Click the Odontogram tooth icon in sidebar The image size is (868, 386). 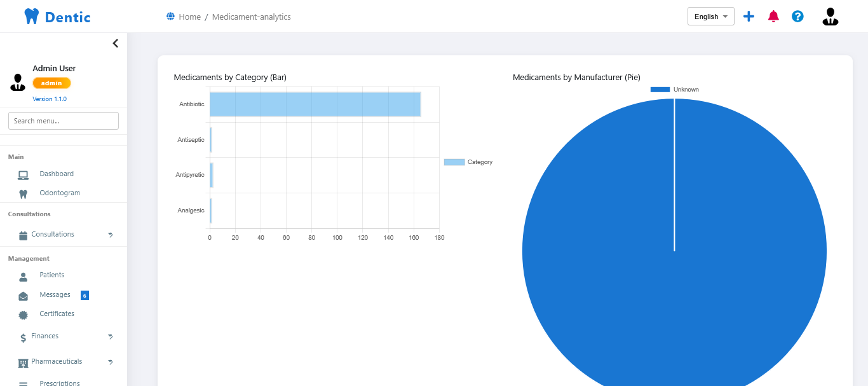click(x=24, y=194)
